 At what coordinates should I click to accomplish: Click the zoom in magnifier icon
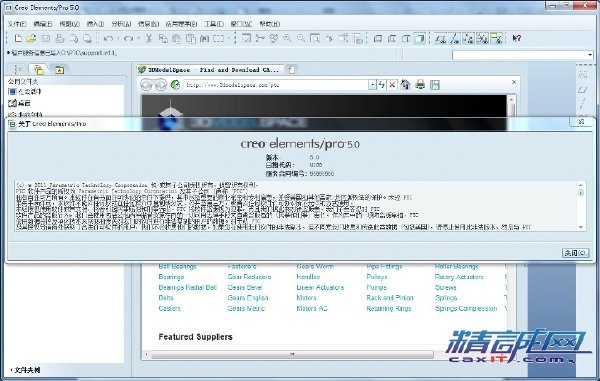[287, 38]
